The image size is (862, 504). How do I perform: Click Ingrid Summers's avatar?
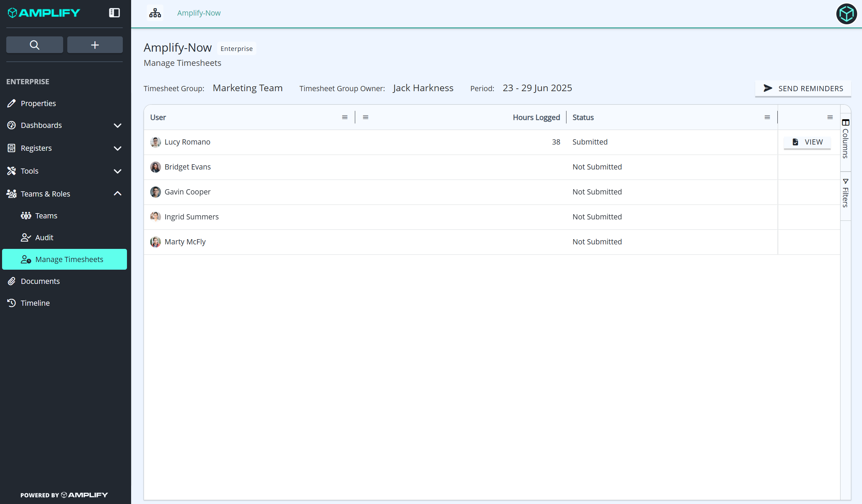pyautogui.click(x=155, y=217)
